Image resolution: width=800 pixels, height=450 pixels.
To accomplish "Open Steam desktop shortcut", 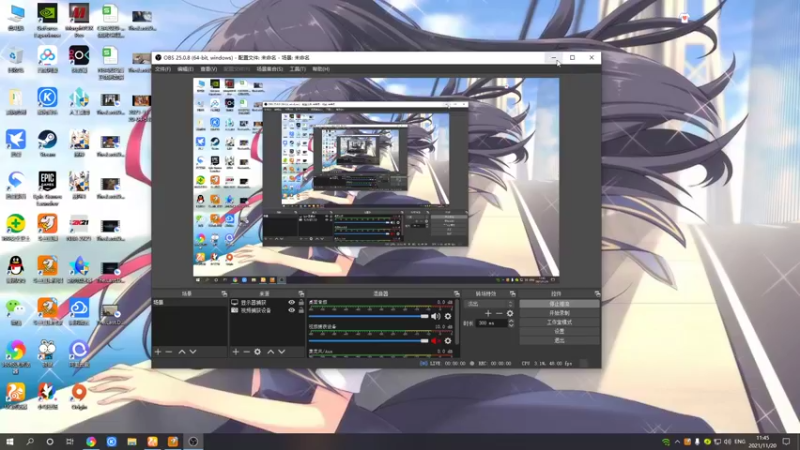I will pyautogui.click(x=47, y=143).
